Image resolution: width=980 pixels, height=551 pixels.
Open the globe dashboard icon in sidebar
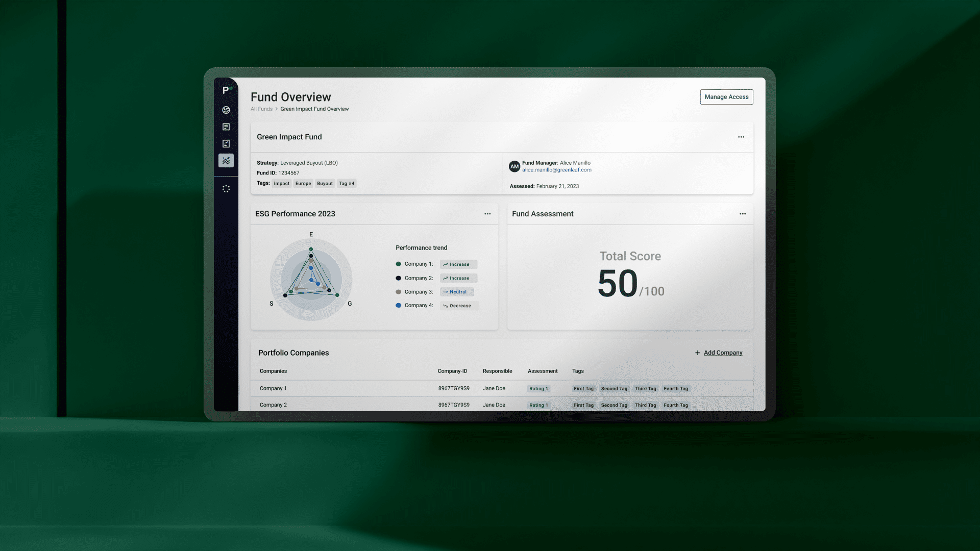point(226,110)
